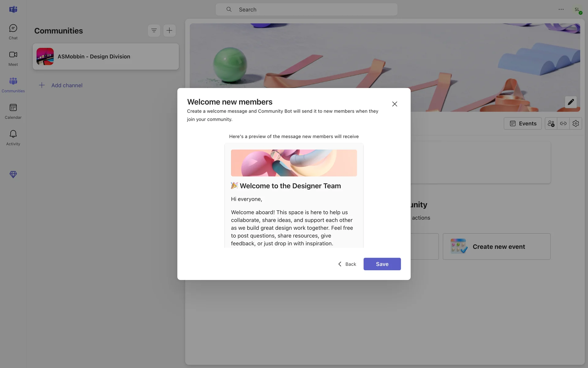588x368 pixels.
Task: Click the filter communities icon
Action: pyautogui.click(x=154, y=30)
